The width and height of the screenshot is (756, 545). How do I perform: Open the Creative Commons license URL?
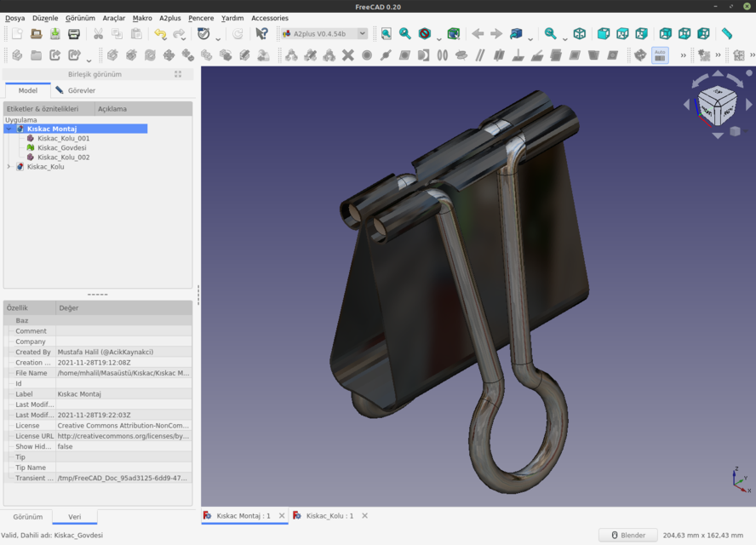coord(123,435)
